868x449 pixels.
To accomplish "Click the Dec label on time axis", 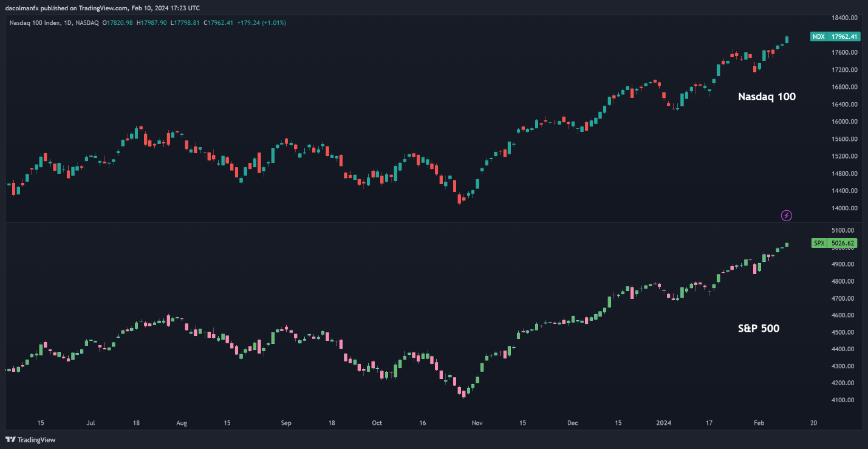I will [x=573, y=422].
